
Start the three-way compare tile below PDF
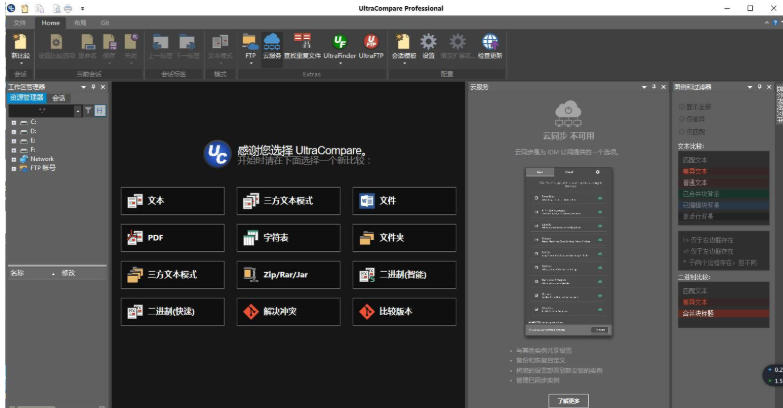coord(173,275)
